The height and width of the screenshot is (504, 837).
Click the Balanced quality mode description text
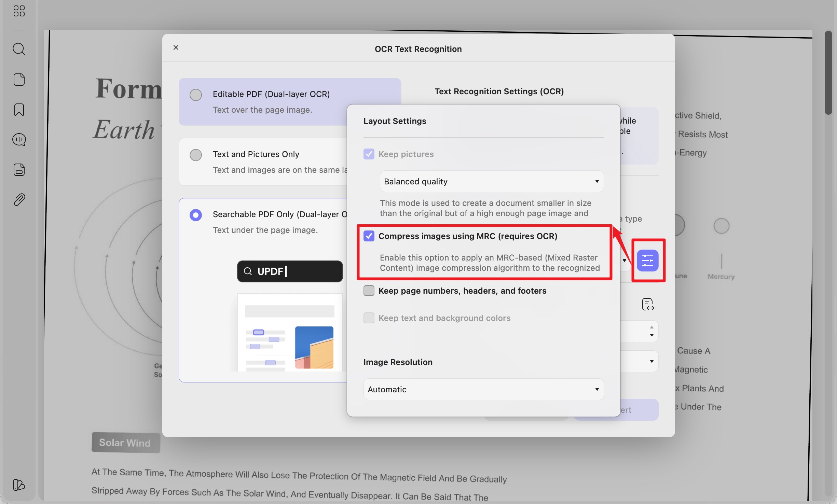(x=485, y=208)
